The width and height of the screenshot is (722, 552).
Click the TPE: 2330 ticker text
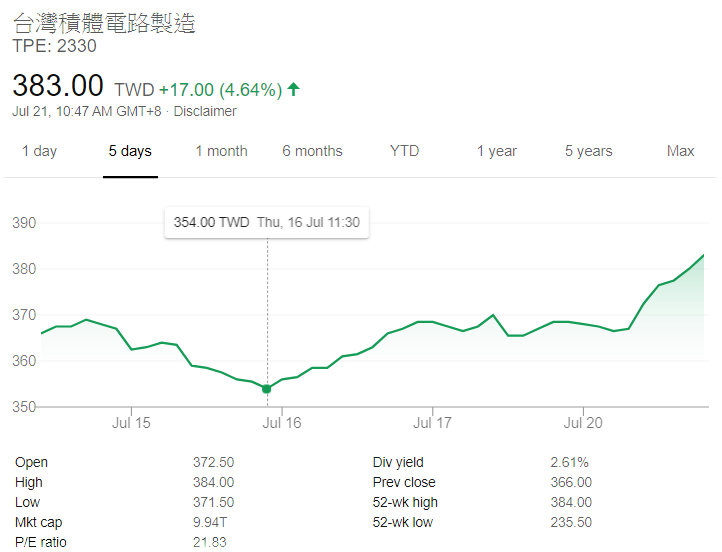point(54,46)
